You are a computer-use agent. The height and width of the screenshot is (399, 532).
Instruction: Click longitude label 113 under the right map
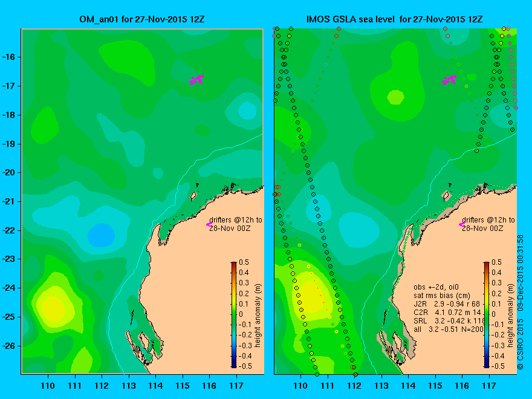381,386
